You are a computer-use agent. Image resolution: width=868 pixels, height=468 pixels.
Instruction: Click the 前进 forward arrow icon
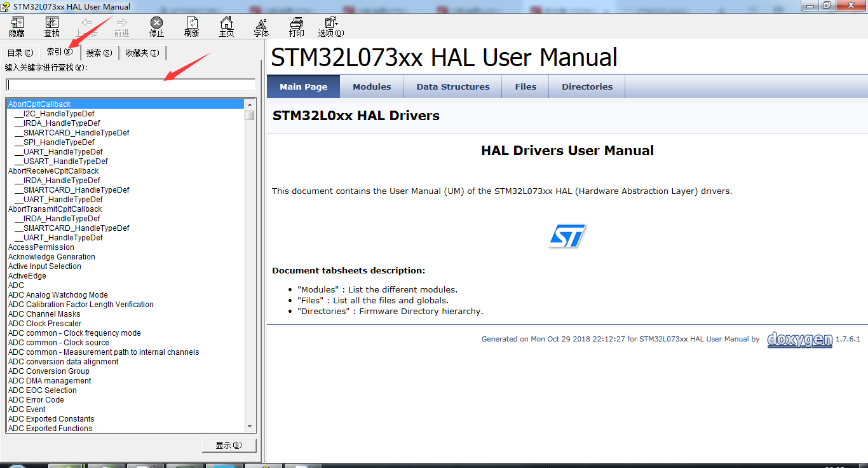pyautogui.click(x=121, y=26)
